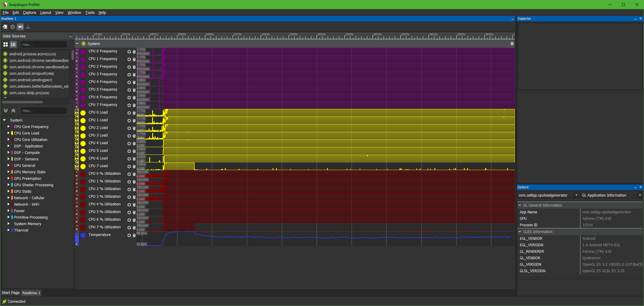Delete the CPU 0 Frequency track
The width and height of the screenshot is (644, 306).
(x=134, y=51)
